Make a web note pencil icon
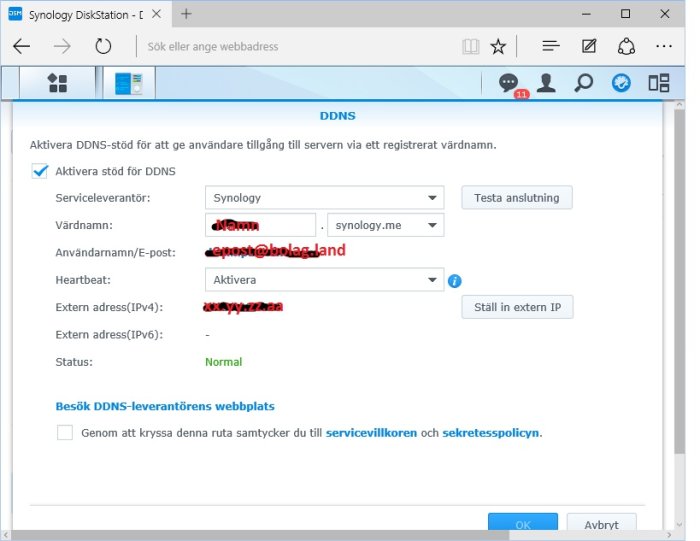The width and height of the screenshot is (700, 541). 589,46
